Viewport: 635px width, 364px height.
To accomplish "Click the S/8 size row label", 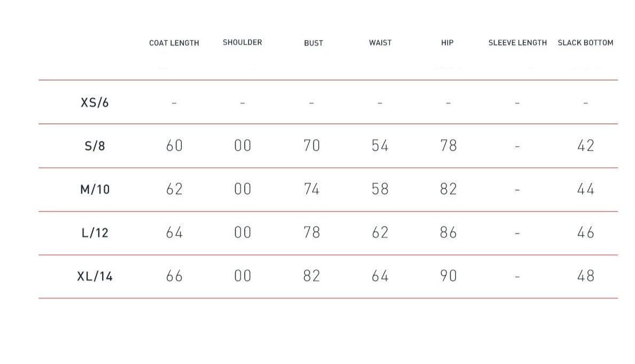I will (95, 146).
